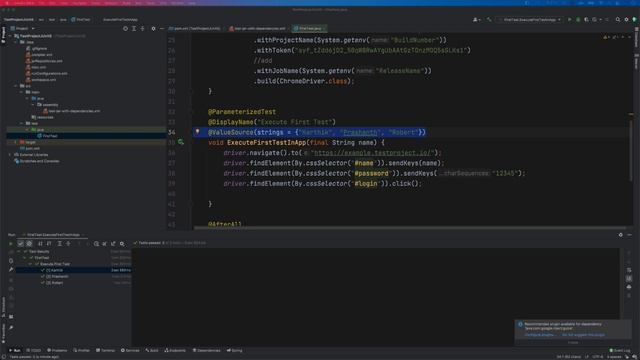Toggle Show Ignored tests button
The width and height of the screenshot is (640, 360).
tap(29, 244)
